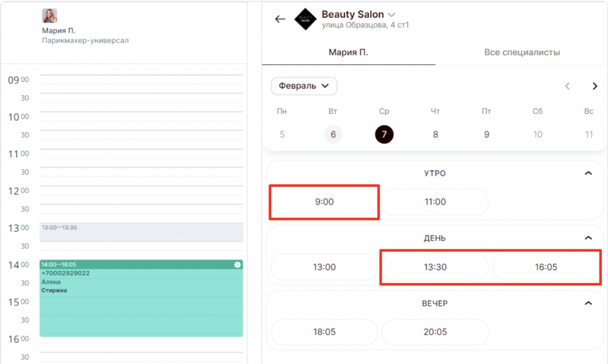Click the clock icon on the 14:00 appointment

pyautogui.click(x=237, y=264)
